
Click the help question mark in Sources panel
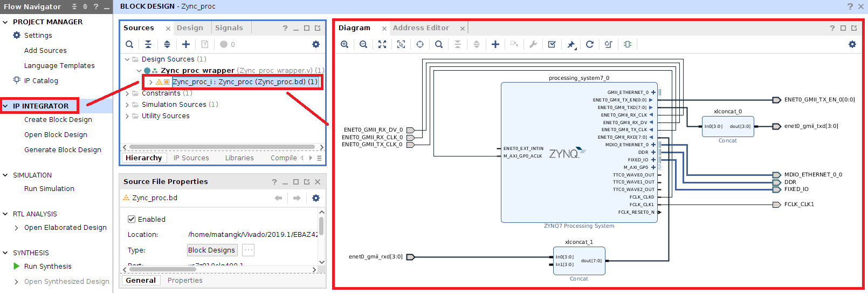click(x=285, y=28)
